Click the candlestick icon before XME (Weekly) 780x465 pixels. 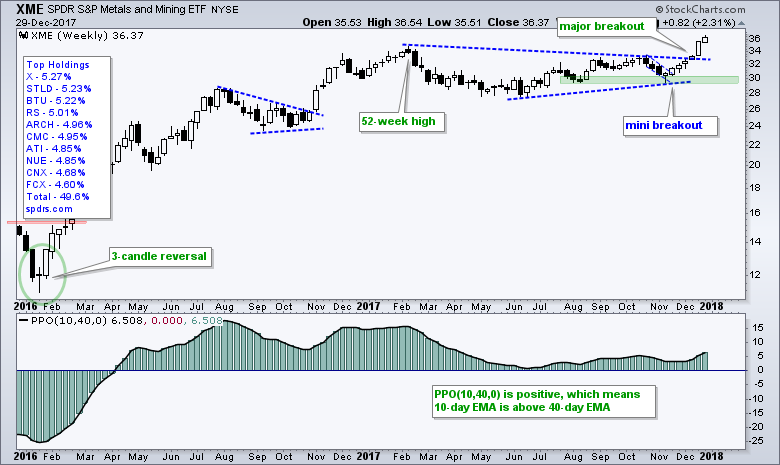tap(23, 35)
